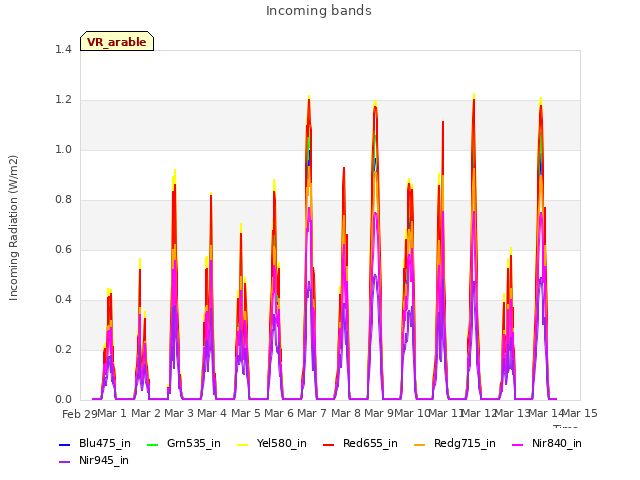Click the 0.8 y-axis tick label

(x=63, y=199)
